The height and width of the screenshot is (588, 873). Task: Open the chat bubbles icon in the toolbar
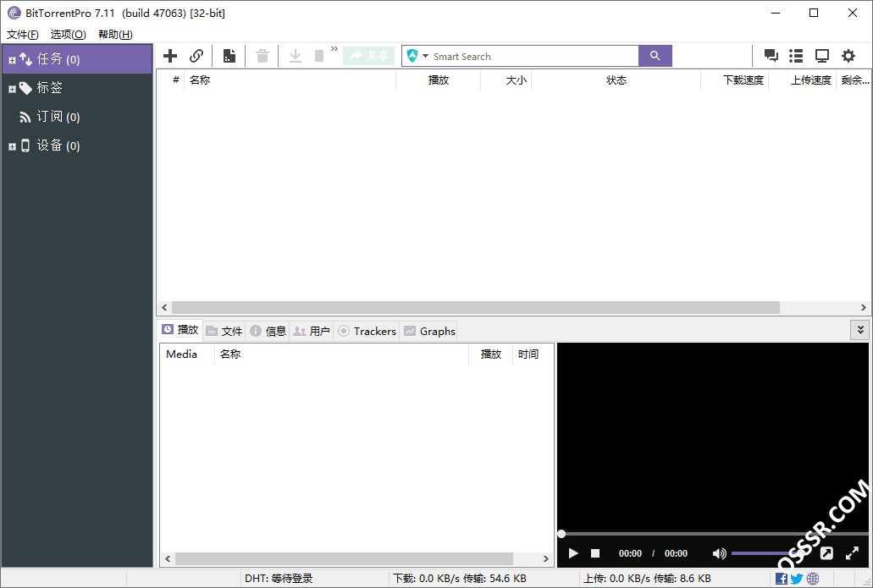tap(771, 56)
